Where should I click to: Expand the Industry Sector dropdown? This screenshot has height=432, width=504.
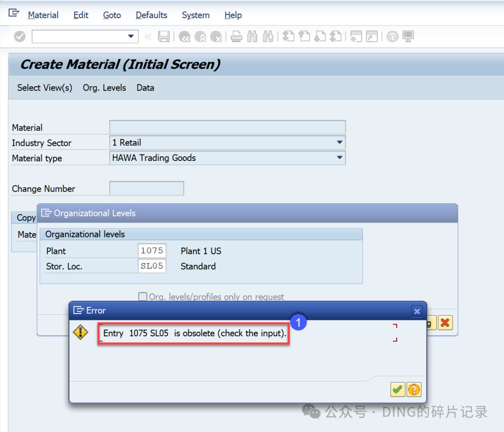(x=339, y=142)
